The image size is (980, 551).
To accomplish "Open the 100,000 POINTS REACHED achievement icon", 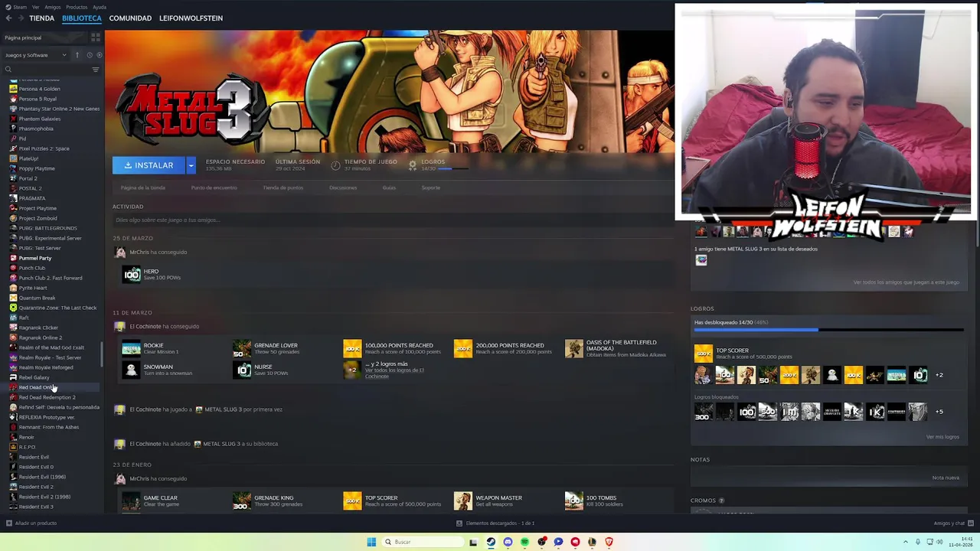I will 352,348.
